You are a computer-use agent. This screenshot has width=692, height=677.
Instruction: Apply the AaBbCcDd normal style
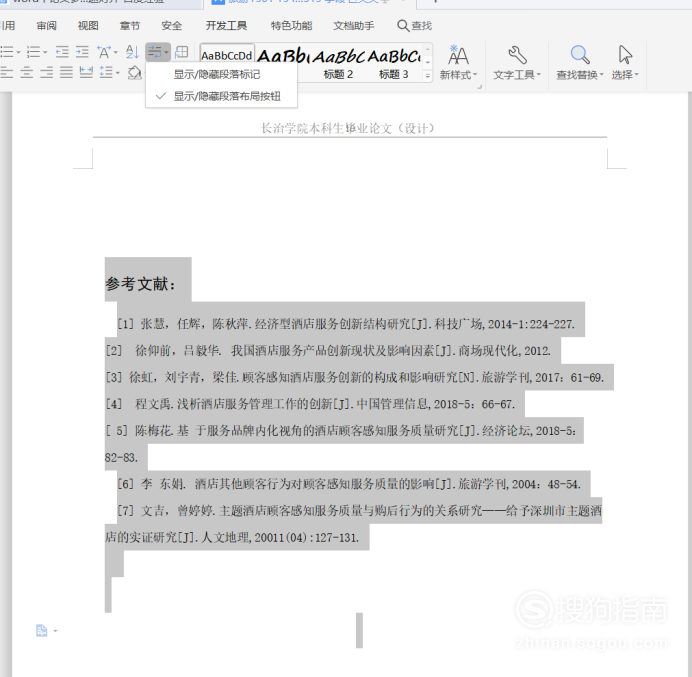(x=227, y=56)
